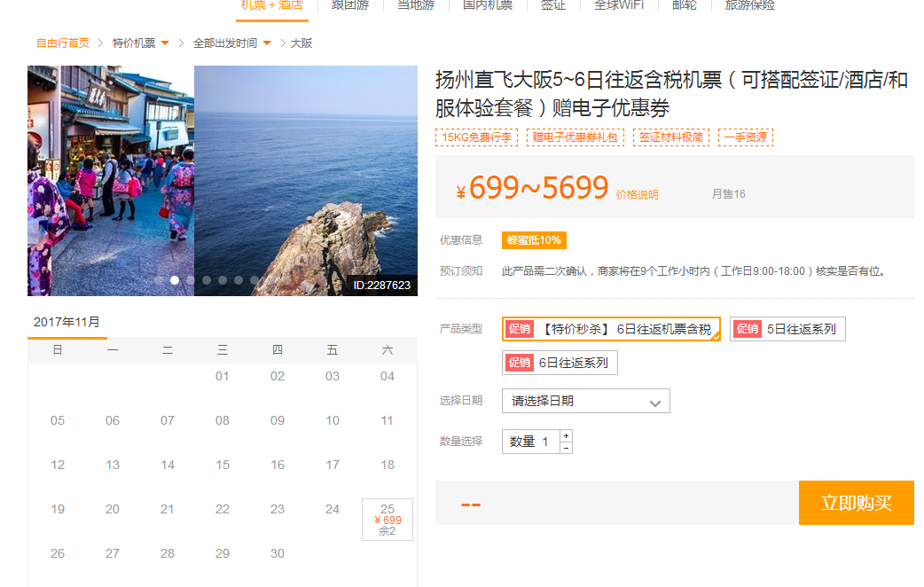Image resolution: width=924 pixels, height=587 pixels.
Task: Decrease quantity with the minus button
Action: tap(566, 448)
